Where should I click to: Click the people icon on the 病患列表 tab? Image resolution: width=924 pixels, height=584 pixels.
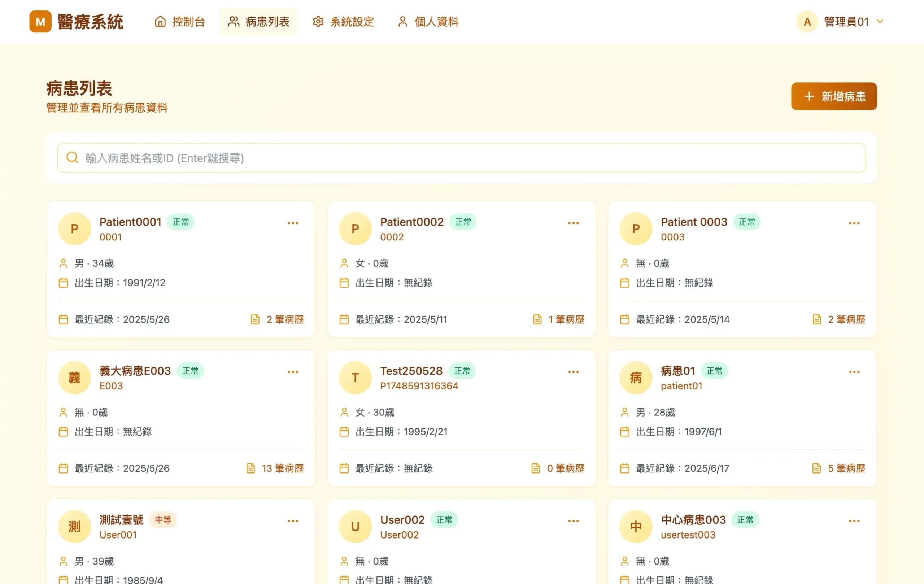coord(234,22)
